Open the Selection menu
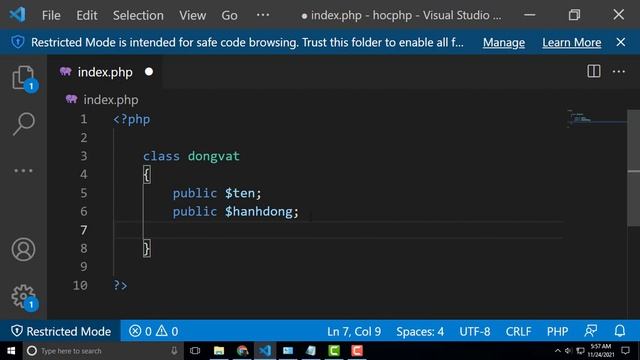 [x=138, y=16]
